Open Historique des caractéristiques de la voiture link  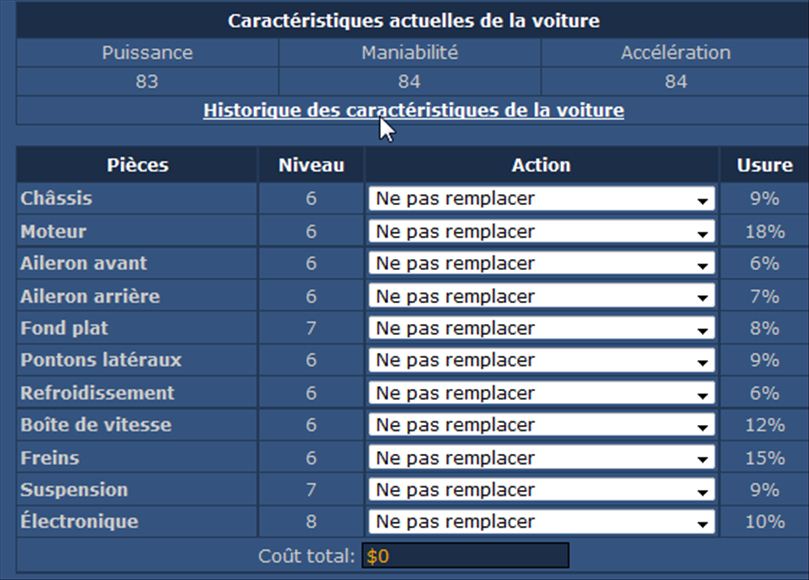[x=413, y=110]
